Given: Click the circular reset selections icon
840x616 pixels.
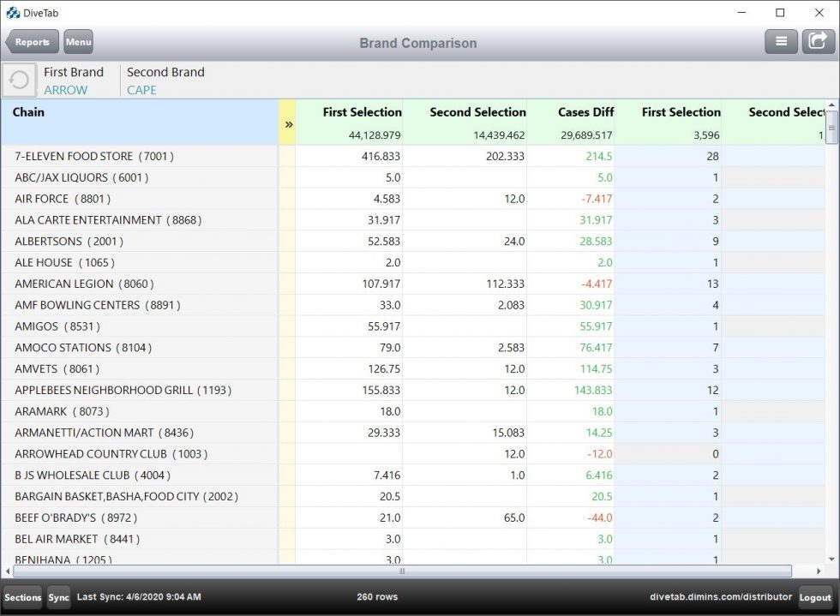Looking at the screenshot, I should click(19, 80).
